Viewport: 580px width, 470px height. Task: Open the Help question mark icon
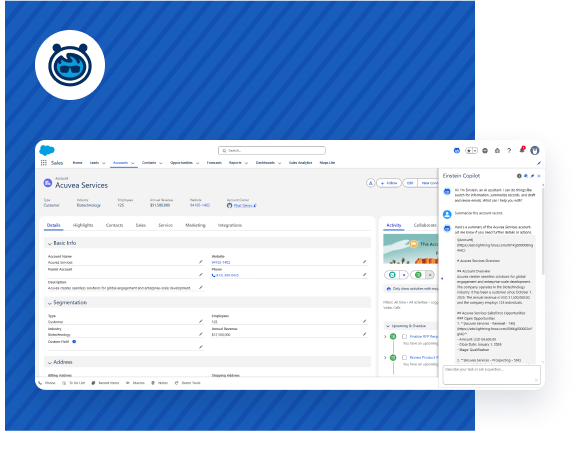coord(509,151)
